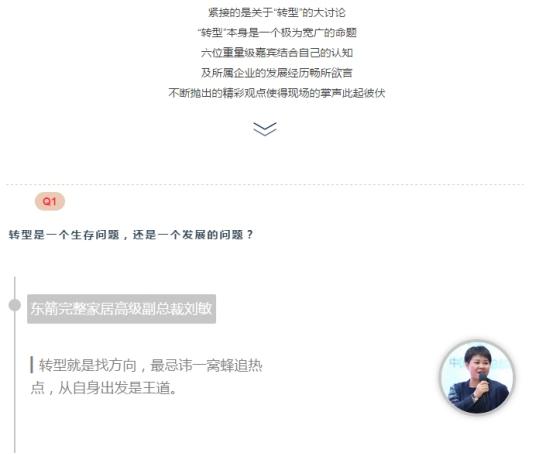Click the vertical timeline line below the dot
Viewport: 554px width, 454px height.
(x=14, y=382)
